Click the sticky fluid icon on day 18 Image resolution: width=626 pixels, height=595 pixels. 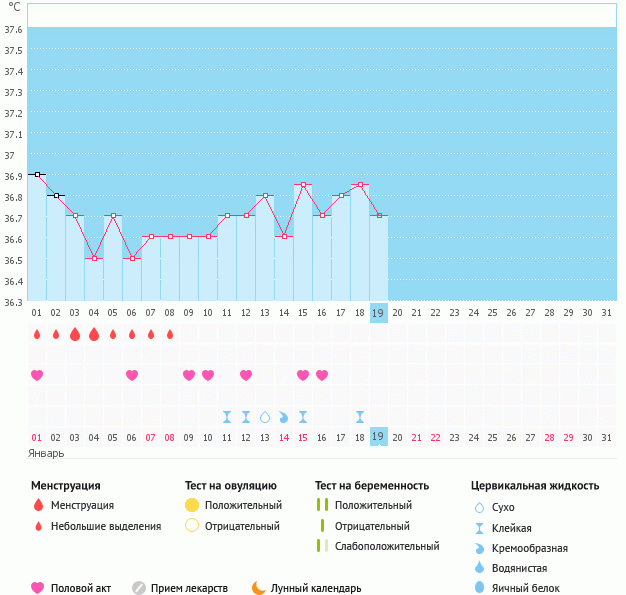(360, 416)
